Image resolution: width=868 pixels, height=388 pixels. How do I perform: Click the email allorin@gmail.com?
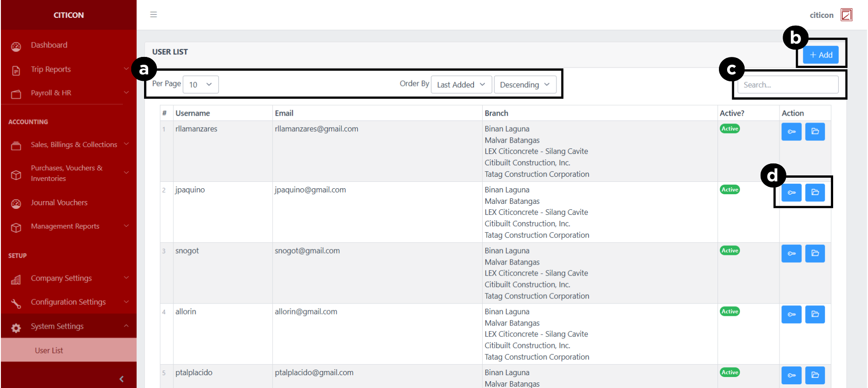(x=306, y=312)
